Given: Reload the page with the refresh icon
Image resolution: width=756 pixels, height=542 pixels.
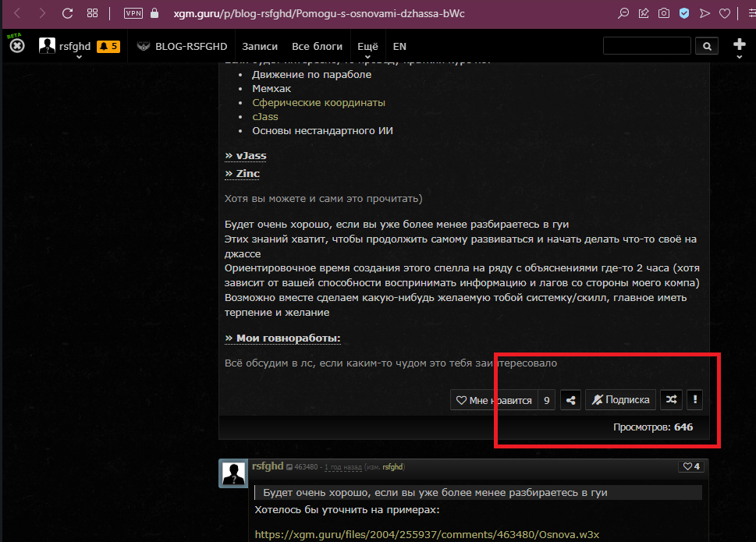Looking at the screenshot, I should (68, 13).
